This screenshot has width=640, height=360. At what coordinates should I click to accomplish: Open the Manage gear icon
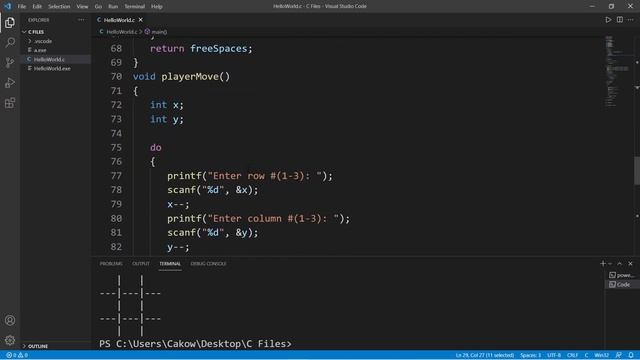point(10,340)
